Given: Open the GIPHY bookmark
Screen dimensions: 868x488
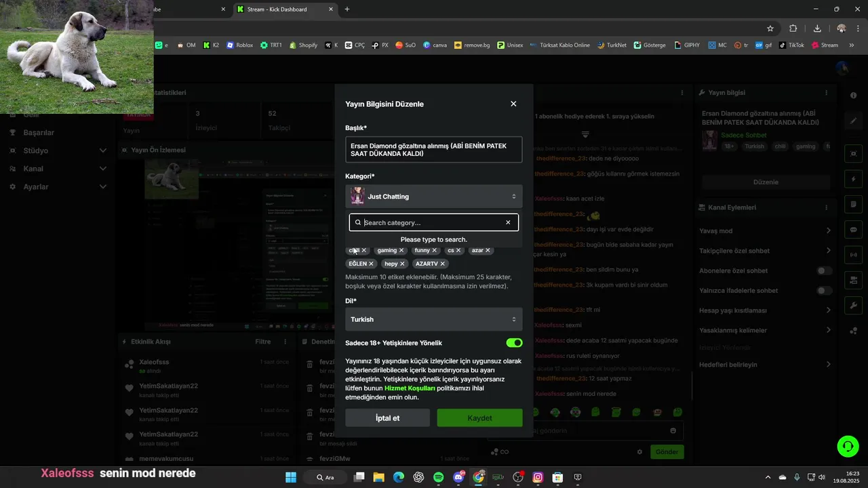Looking at the screenshot, I should click(687, 45).
